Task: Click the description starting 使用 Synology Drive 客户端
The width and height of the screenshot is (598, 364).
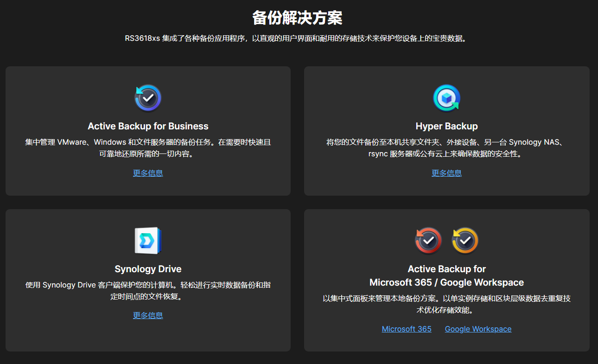Action: click(148, 290)
